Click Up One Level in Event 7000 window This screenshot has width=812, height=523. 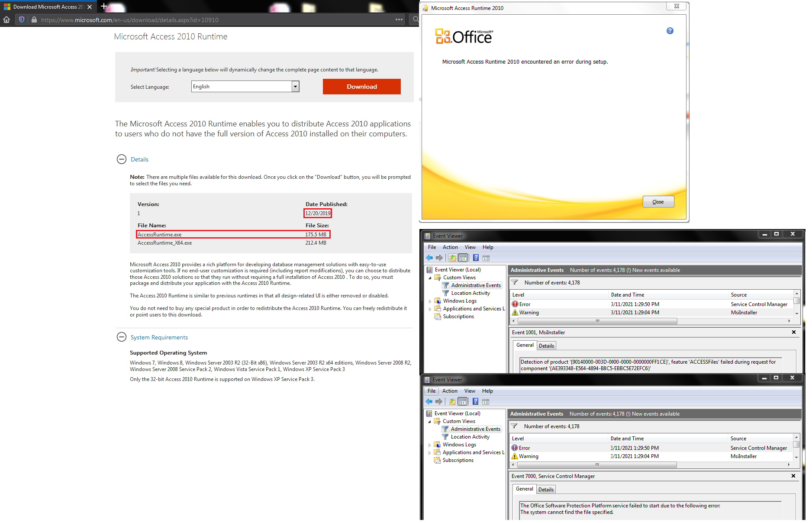point(452,402)
